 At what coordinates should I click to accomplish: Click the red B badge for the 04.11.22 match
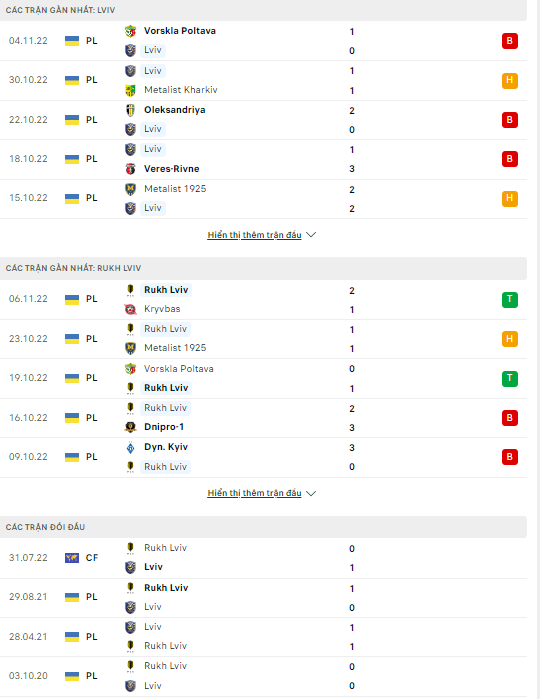coord(510,41)
